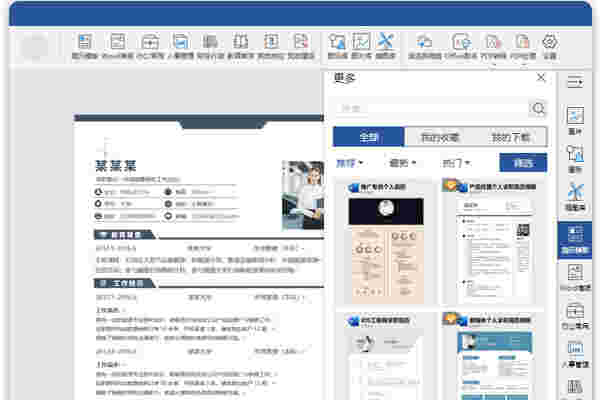This screenshot has width=600, height=400.
Task: Expand the 推荐 sort dropdown
Action: click(x=349, y=163)
